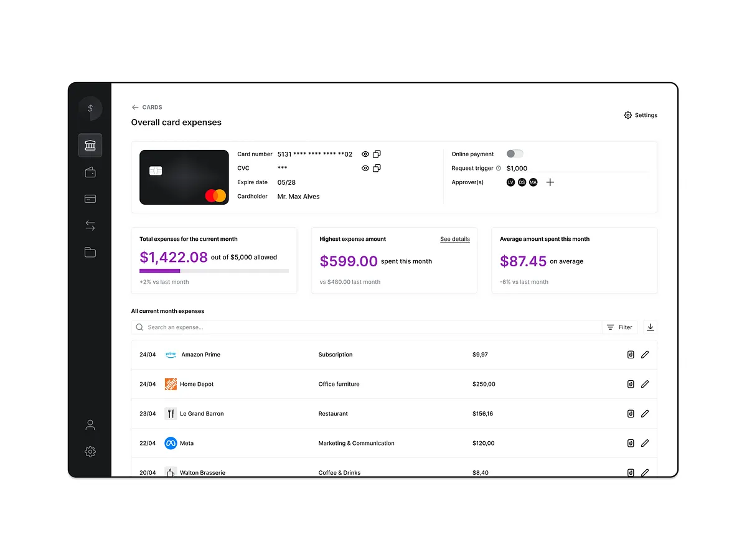Edit the Home Depot expense
Screen dimensions: 747x560
645,384
